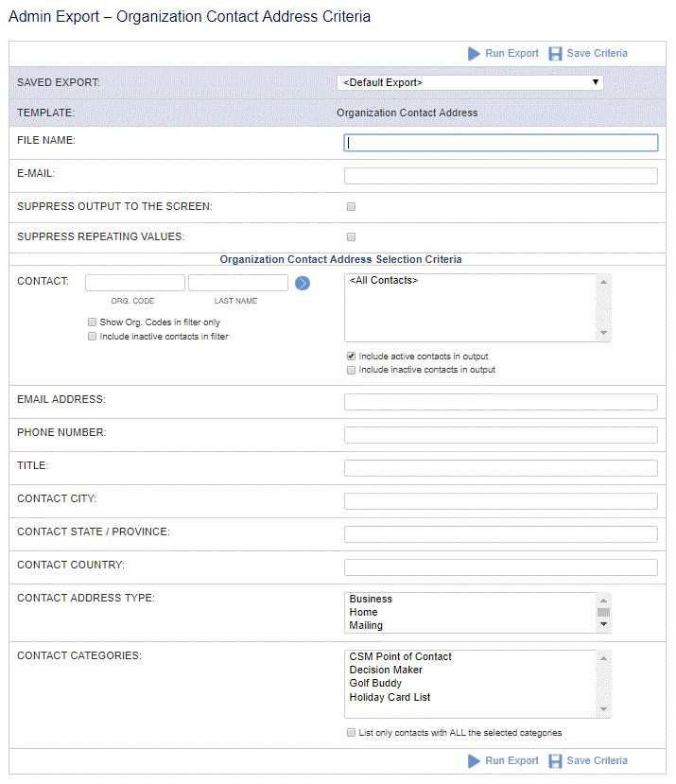
Task: Click the Contact City input field
Action: [500, 501]
